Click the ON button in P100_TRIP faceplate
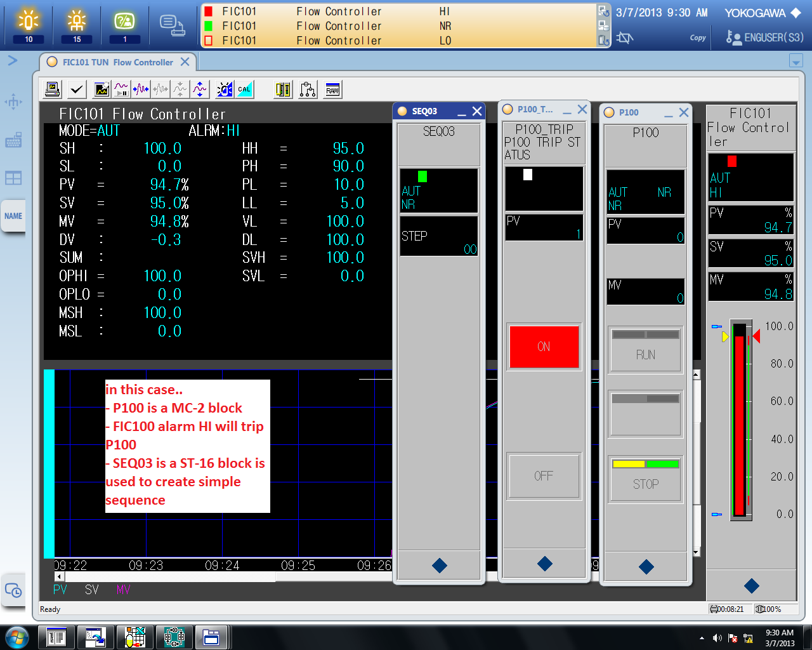The width and height of the screenshot is (812, 650). coord(544,347)
